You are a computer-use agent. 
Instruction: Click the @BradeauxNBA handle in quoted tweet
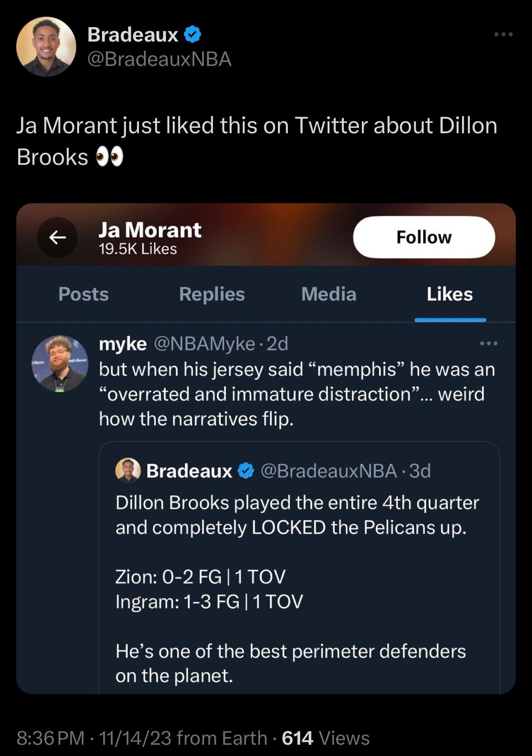329,471
